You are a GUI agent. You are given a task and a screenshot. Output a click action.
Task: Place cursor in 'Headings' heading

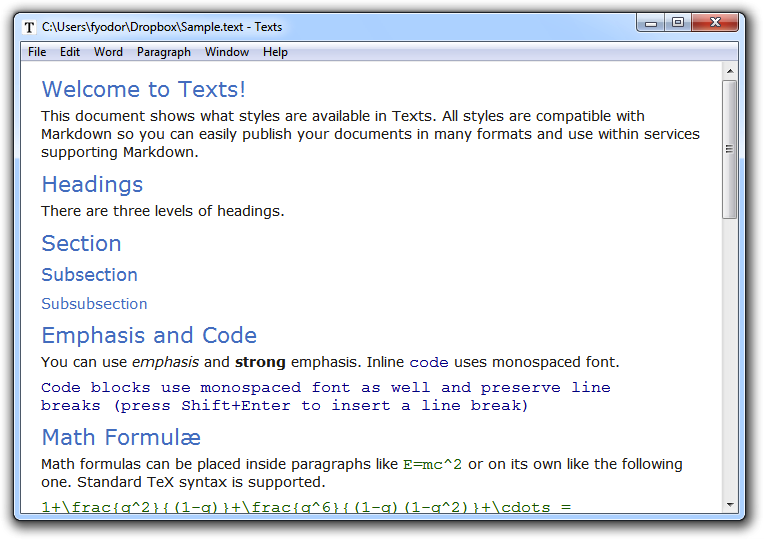[92, 185]
